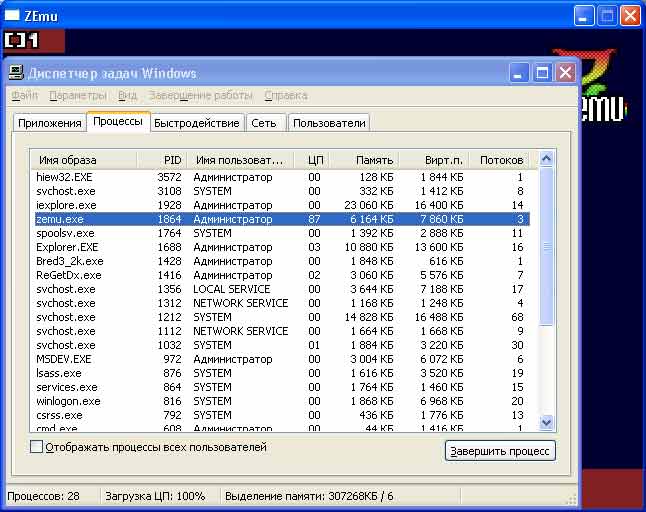Click the process list scroll up arrow

pyautogui.click(x=546, y=159)
